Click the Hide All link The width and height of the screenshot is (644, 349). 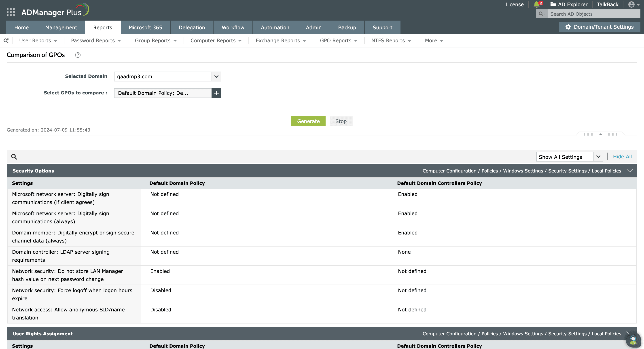click(x=622, y=157)
